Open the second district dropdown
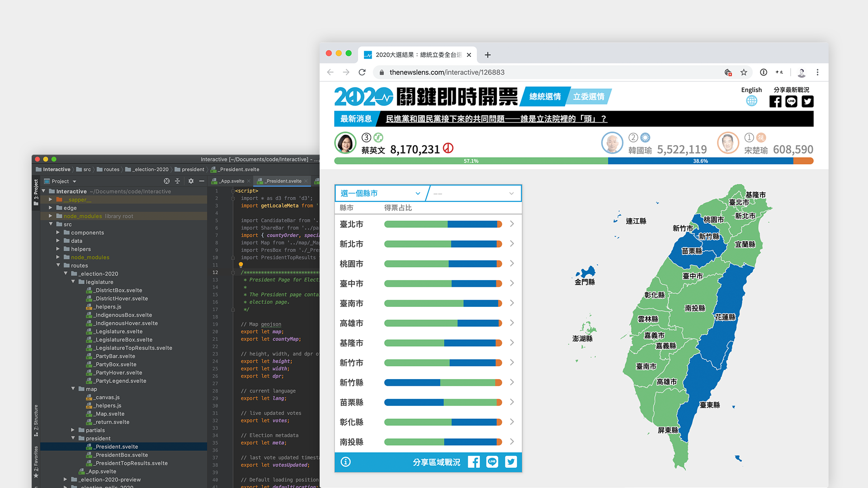The image size is (868, 488). pos(474,193)
